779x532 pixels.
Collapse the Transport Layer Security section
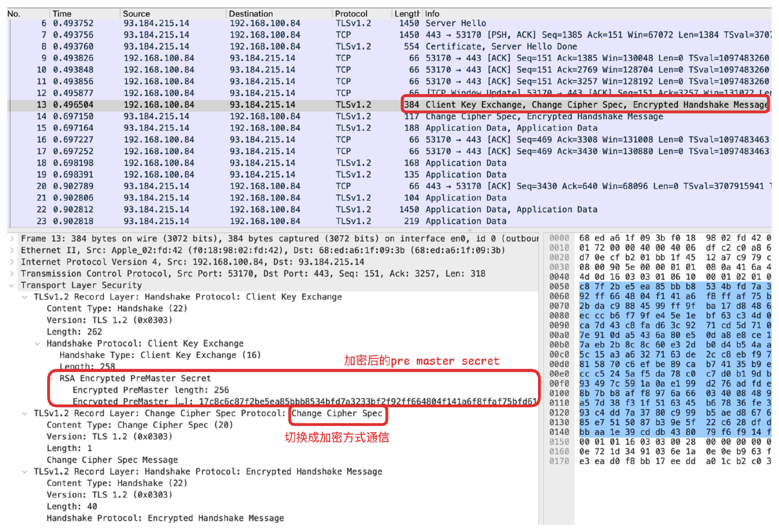[x=12, y=285]
